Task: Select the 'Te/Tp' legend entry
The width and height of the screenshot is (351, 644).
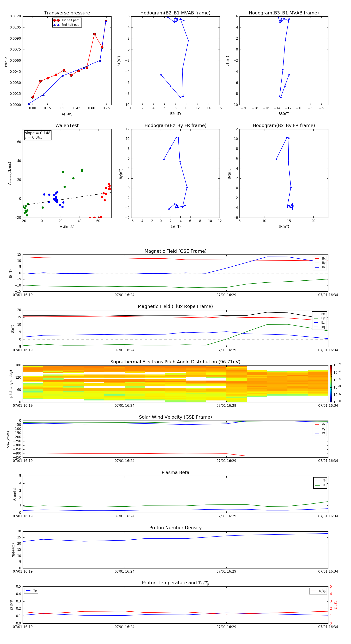Action: (318, 591)
